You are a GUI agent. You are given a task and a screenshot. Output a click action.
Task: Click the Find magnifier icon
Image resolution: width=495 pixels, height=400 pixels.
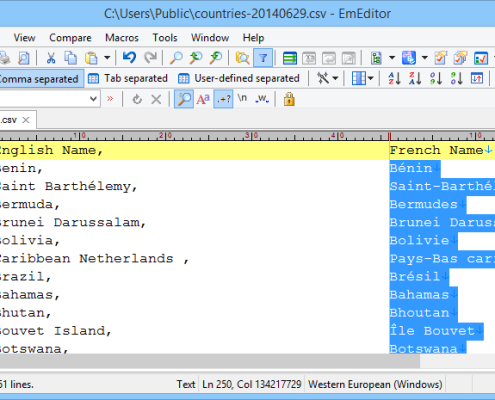click(x=176, y=58)
